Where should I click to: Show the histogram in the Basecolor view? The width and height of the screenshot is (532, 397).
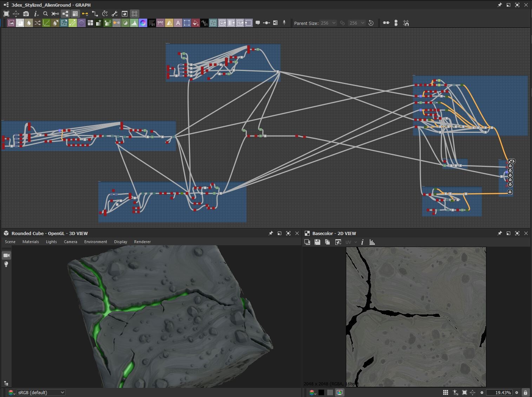[x=372, y=242]
